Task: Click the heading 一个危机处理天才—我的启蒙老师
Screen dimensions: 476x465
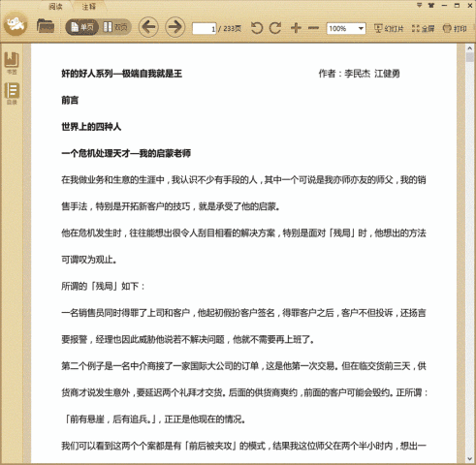Action: pos(126,153)
